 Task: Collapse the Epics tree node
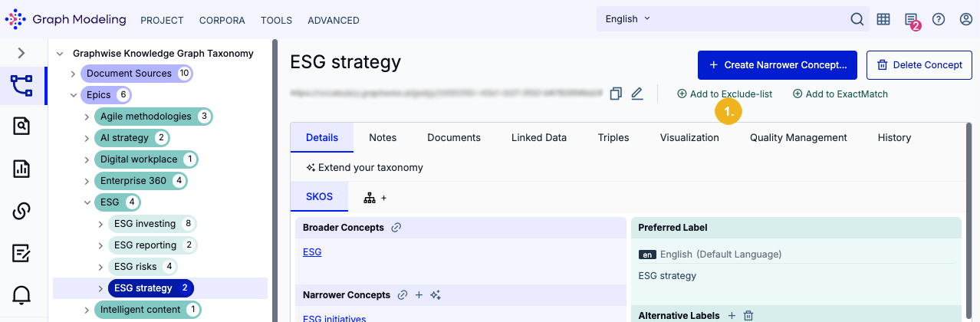click(x=73, y=95)
